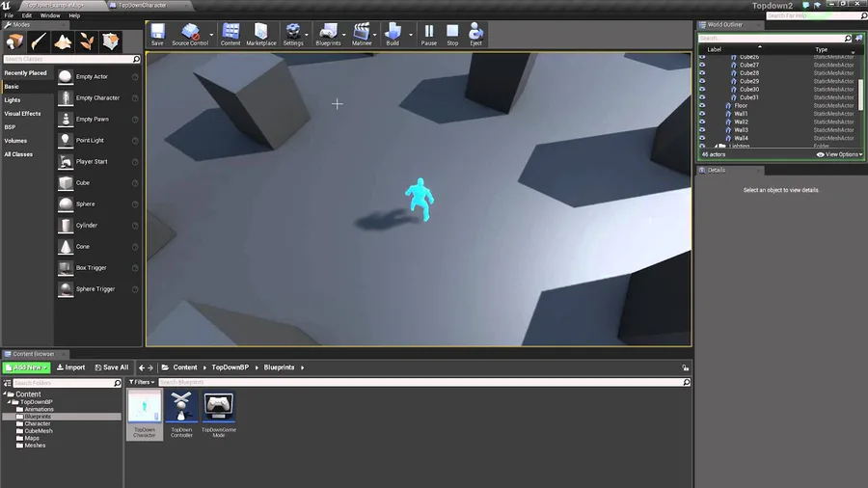The height and width of the screenshot is (488, 868).
Task: Collapse the TopDownBP folder
Action: click(10, 402)
